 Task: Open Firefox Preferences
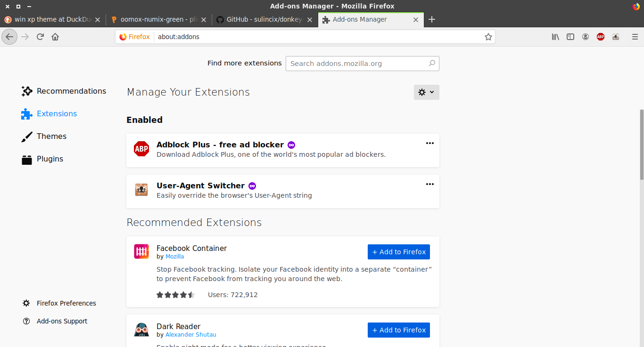[59, 303]
